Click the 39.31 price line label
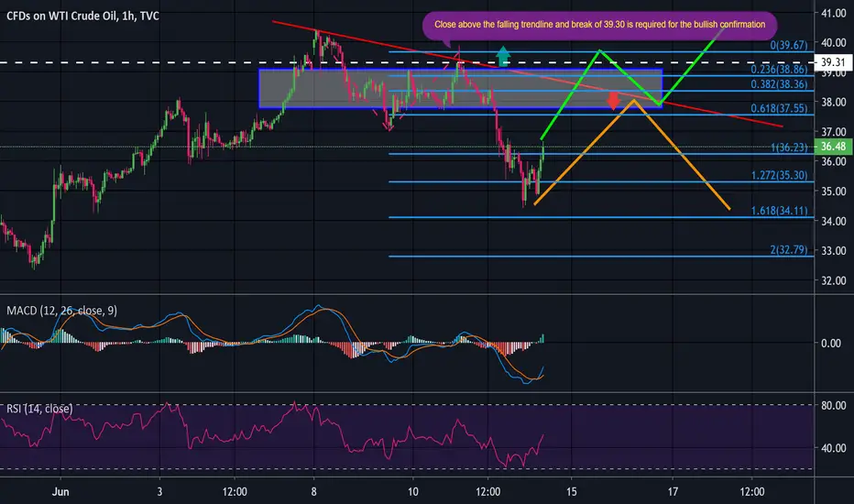This screenshot has height=504, width=854. click(833, 62)
